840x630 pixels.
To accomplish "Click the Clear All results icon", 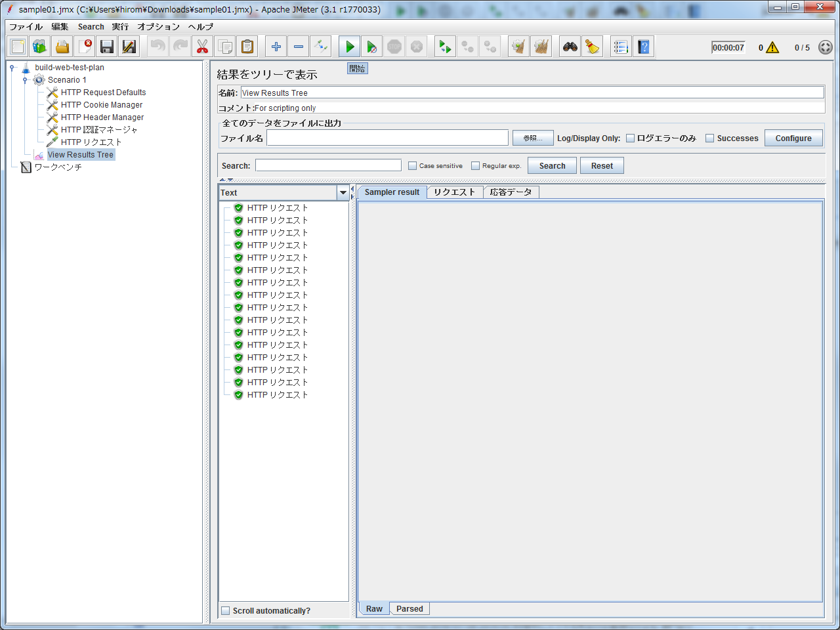I will (541, 47).
